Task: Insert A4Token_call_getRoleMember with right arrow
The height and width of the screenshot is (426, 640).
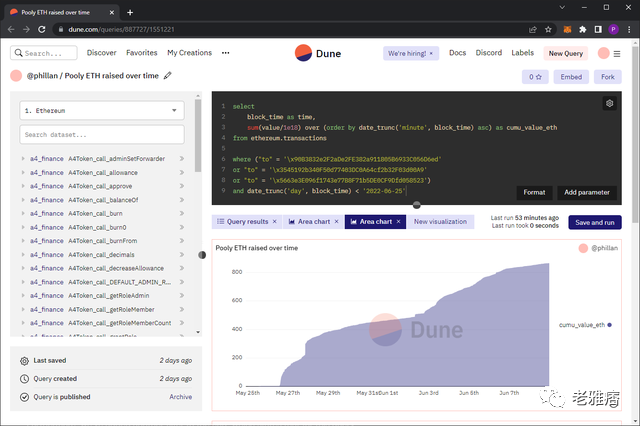Action: coord(182,309)
